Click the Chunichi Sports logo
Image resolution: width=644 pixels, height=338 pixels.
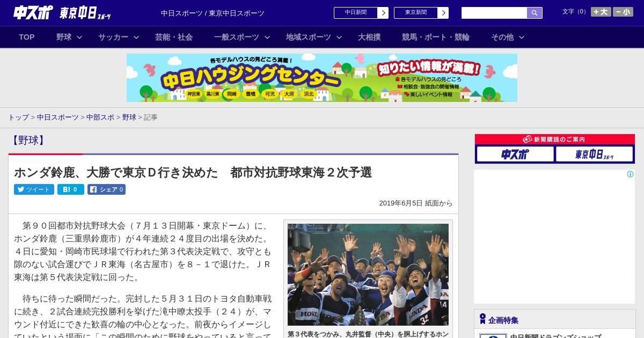pos(33,12)
